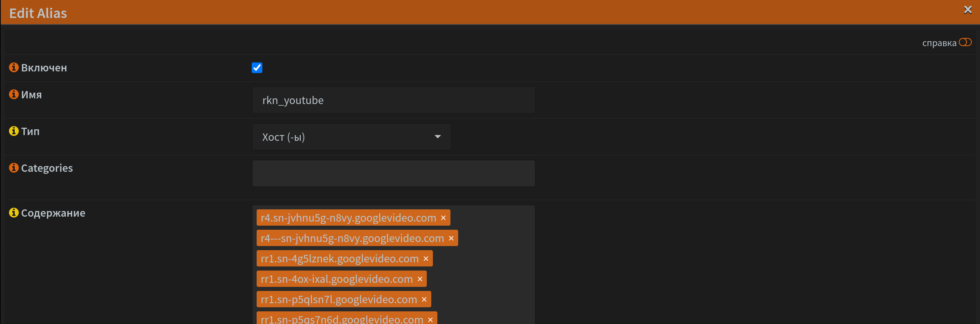Remove rr1.sn-p5qlsn7l.googlevideo.com tag
This screenshot has height=324, width=980.
coord(424,300)
